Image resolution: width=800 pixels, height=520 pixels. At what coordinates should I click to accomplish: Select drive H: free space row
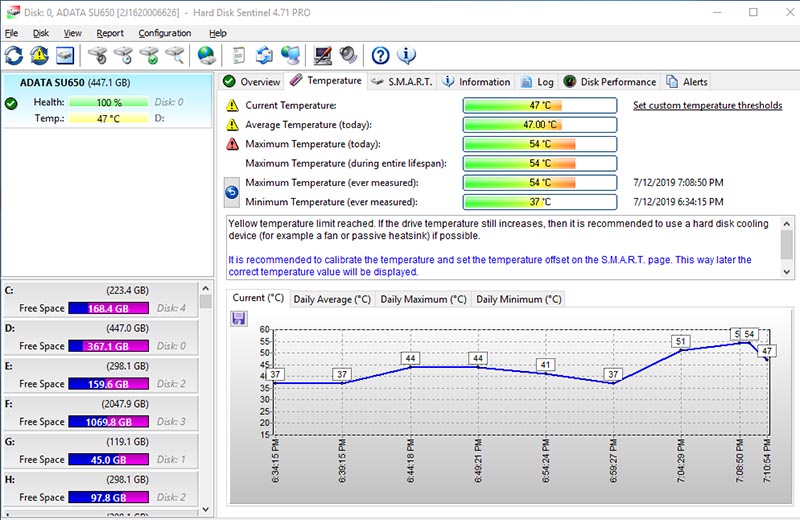[100, 488]
